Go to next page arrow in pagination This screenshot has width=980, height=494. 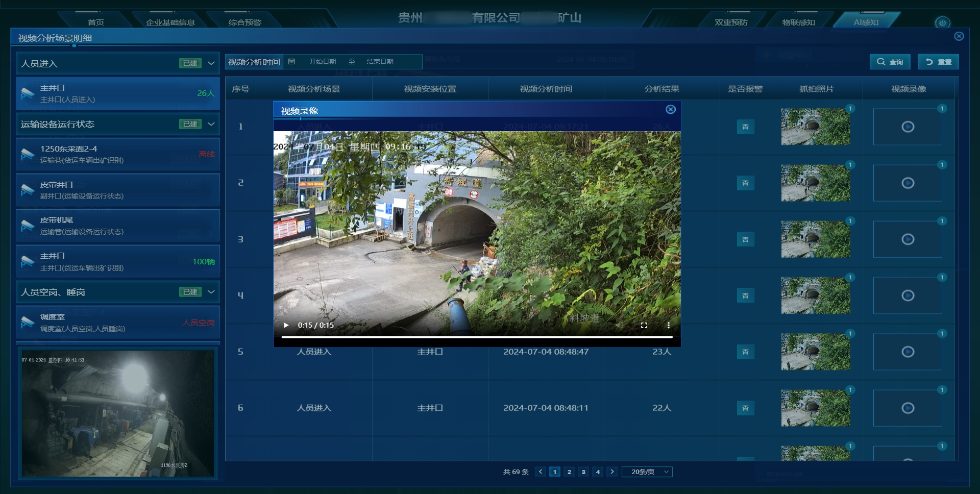click(612, 472)
